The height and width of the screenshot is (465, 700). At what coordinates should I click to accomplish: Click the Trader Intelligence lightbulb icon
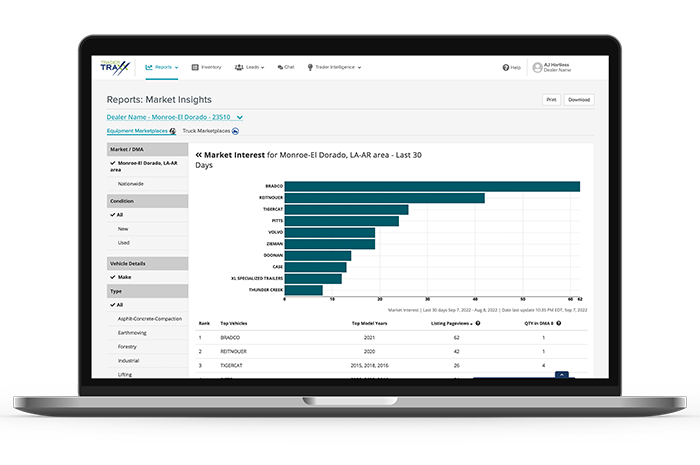click(310, 67)
